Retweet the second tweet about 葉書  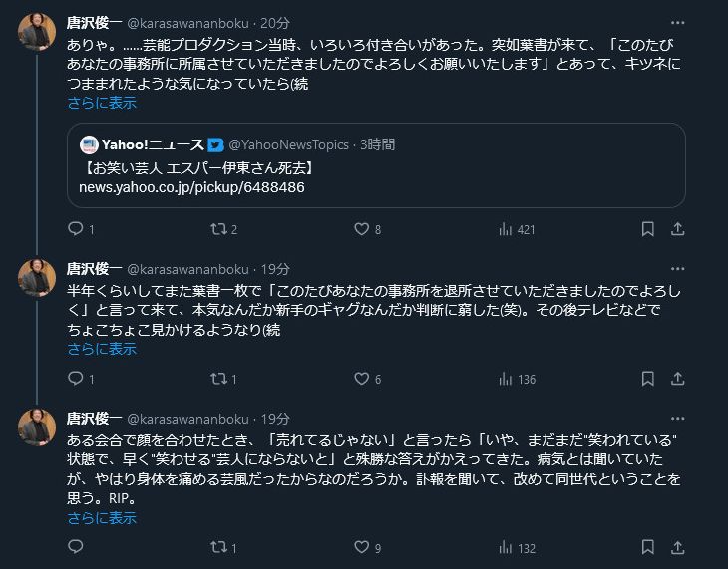click(219, 379)
